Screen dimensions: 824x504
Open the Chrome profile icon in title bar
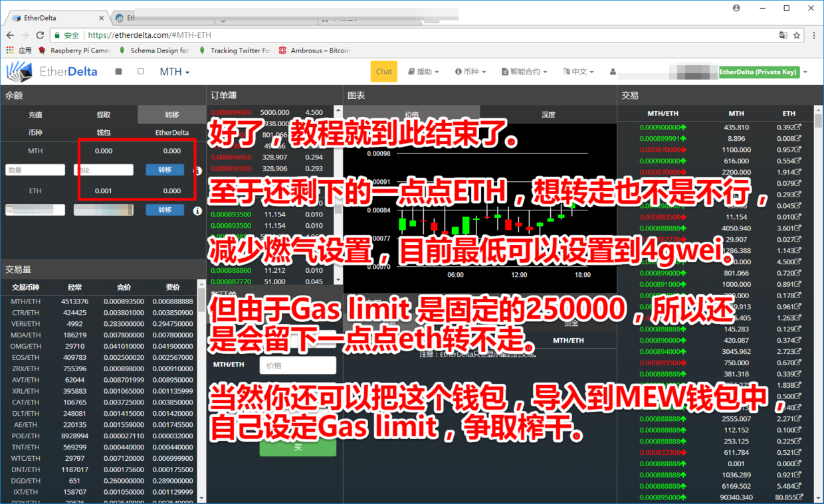pos(736,8)
